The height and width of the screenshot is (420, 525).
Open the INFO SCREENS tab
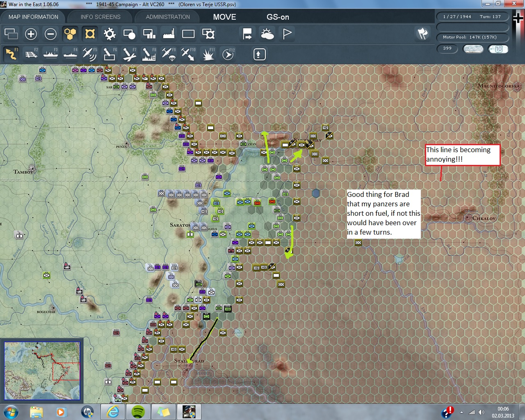click(x=100, y=17)
